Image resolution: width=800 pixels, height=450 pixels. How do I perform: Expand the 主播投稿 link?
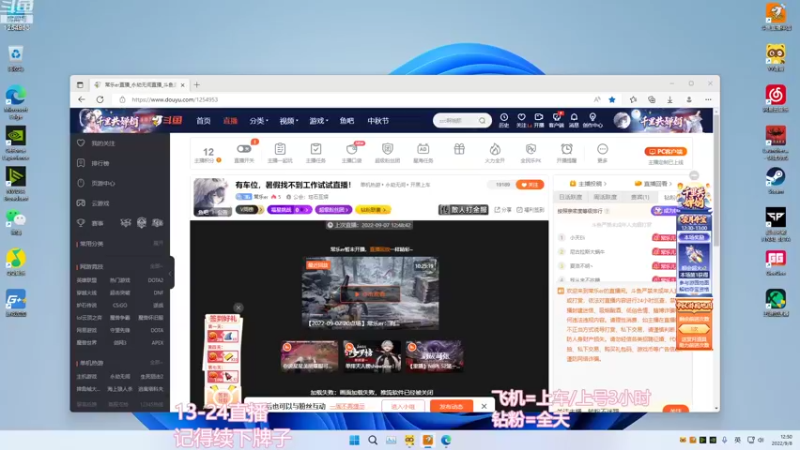pyautogui.click(x=588, y=184)
